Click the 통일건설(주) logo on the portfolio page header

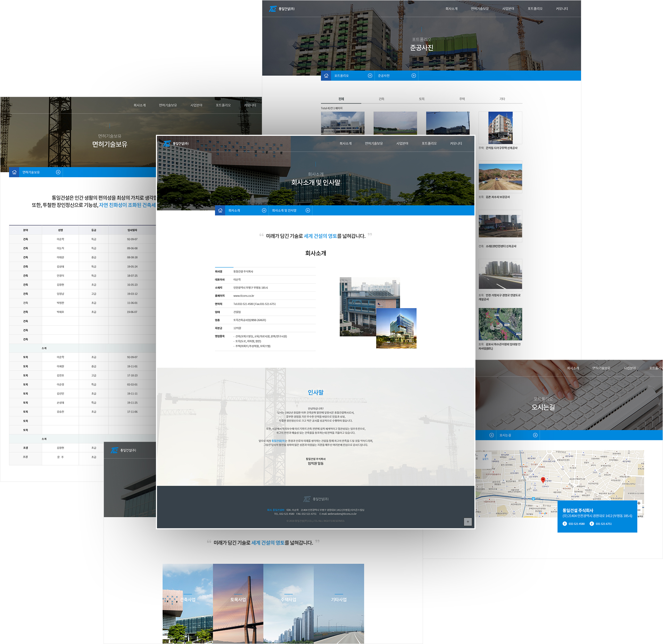pyautogui.click(x=282, y=9)
